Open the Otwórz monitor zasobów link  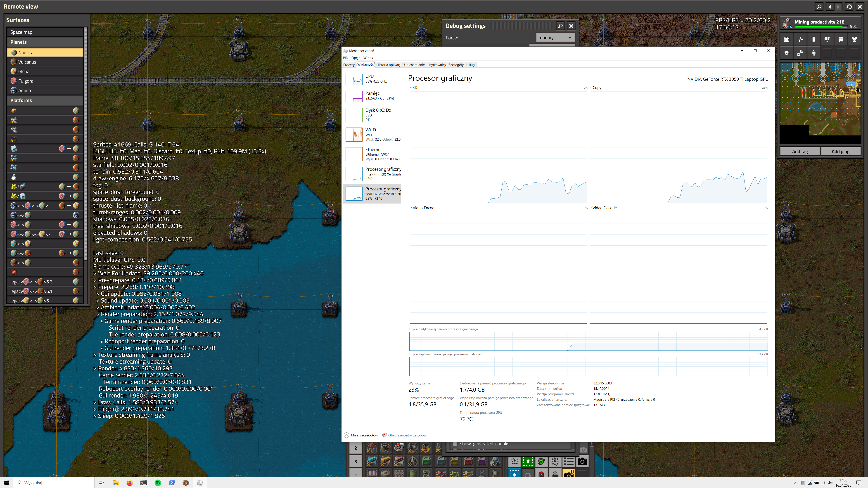[x=407, y=435]
